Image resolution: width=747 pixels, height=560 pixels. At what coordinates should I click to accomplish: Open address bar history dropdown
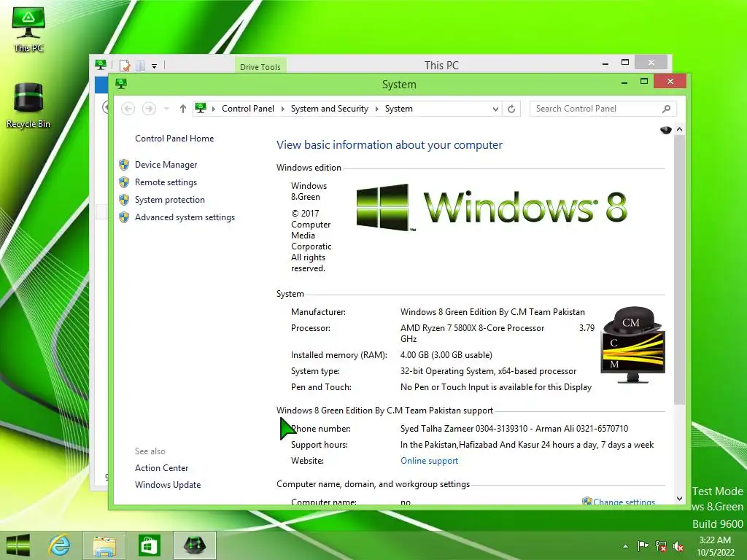495,109
